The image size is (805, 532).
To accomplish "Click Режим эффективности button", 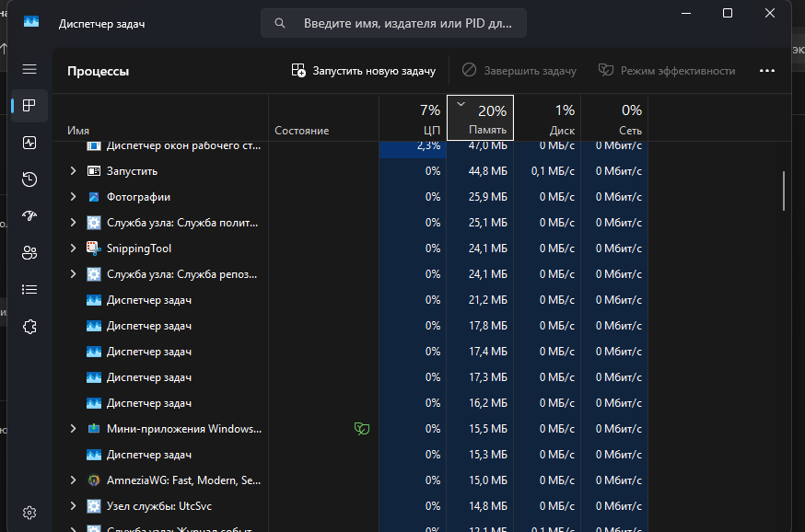I will coord(667,71).
